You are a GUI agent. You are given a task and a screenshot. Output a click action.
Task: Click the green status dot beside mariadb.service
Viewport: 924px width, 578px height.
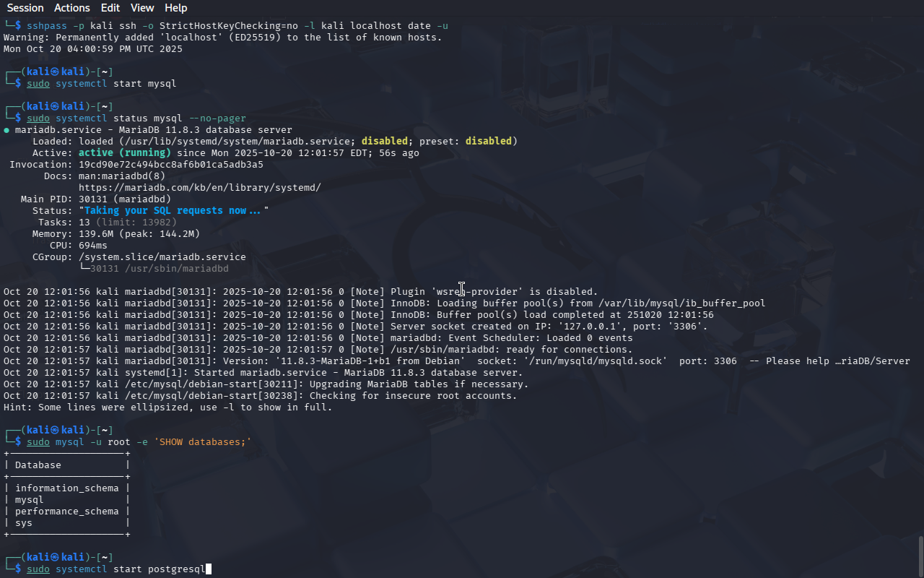click(x=6, y=130)
